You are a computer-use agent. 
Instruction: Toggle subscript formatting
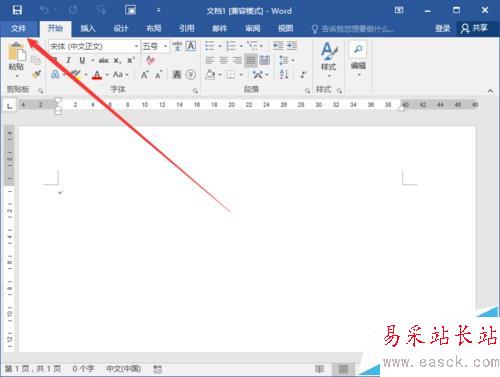[x=117, y=60]
